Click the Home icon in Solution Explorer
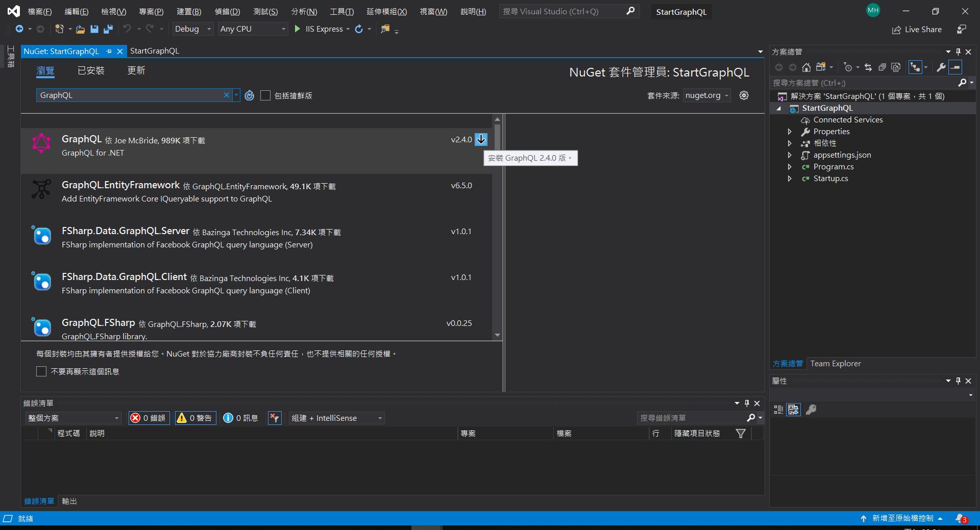Image resolution: width=980 pixels, height=530 pixels. pos(806,67)
